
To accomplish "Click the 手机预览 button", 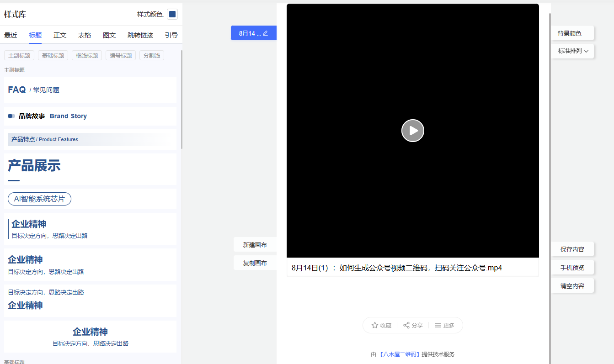I will pos(572,268).
